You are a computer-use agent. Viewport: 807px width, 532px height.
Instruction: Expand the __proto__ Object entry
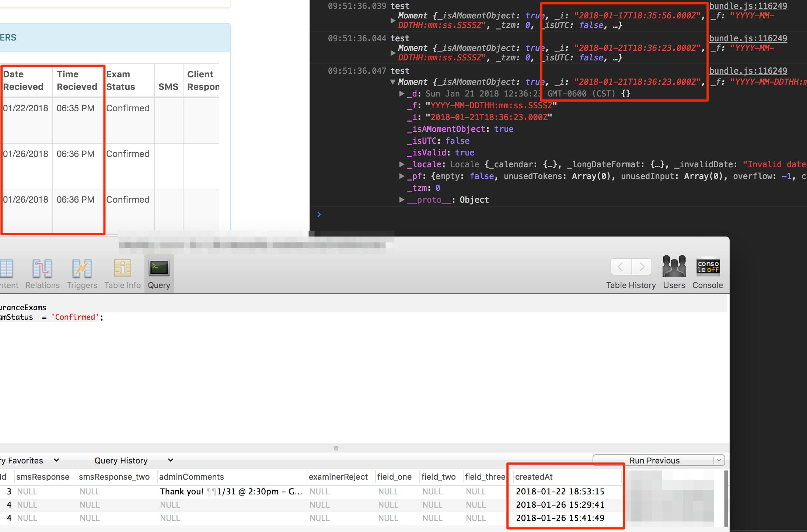coord(401,200)
